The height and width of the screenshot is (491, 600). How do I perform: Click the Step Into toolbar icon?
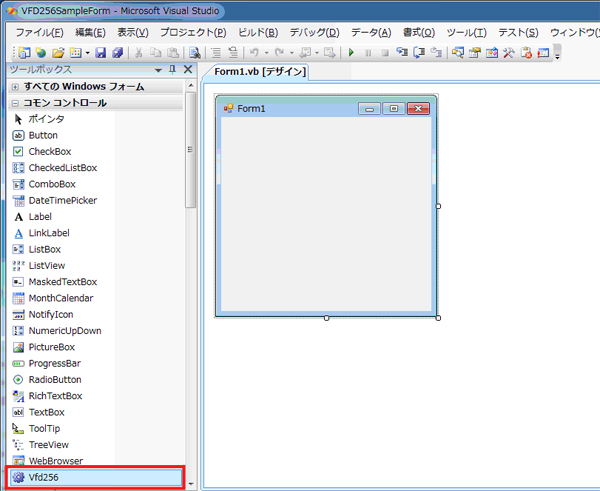tap(402, 52)
